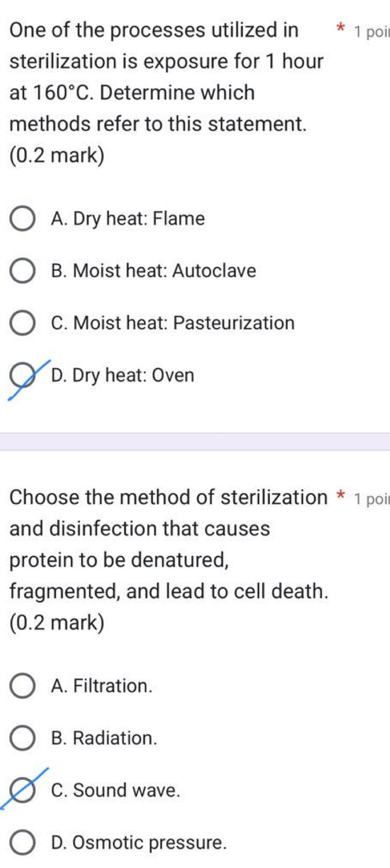Pick the Sound wave radio button
Image resolution: width=390 pixels, height=868 pixels.
coord(22,791)
